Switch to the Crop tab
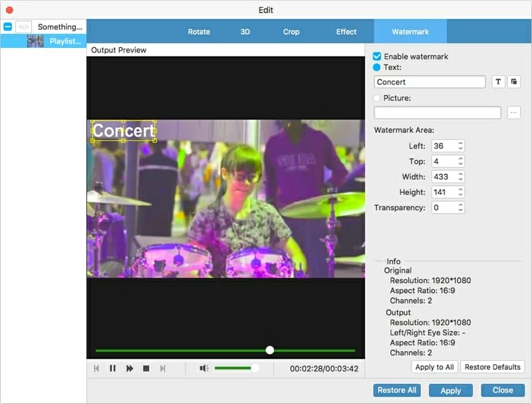 [291, 31]
